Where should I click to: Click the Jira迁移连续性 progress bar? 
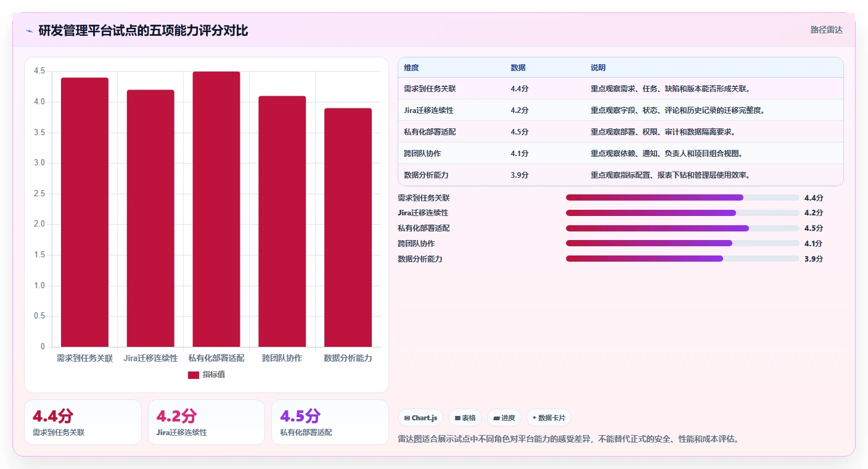(x=682, y=213)
